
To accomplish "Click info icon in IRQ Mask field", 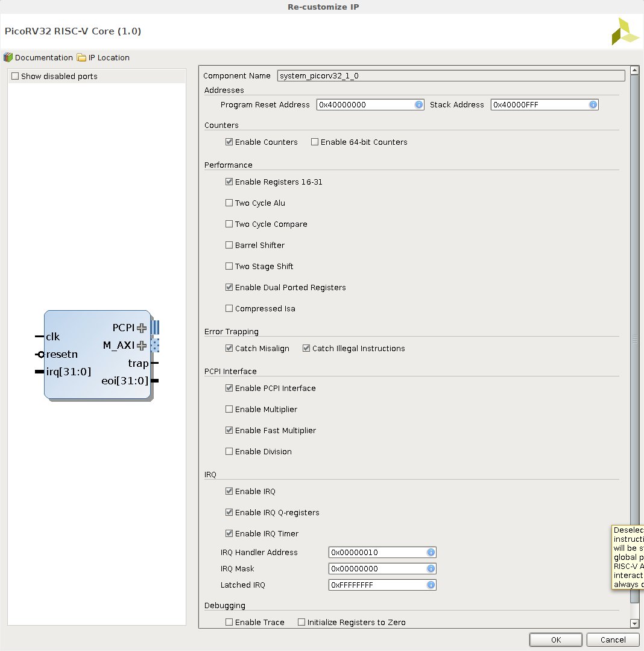I will coord(431,568).
